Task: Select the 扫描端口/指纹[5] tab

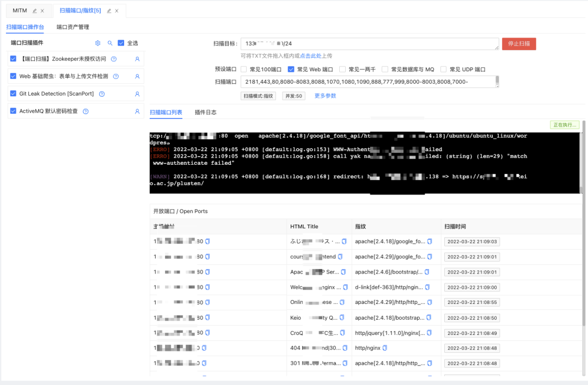Action: [x=80, y=10]
